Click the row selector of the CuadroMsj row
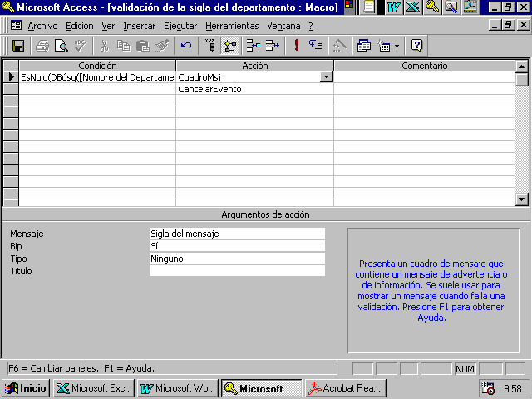This screenshot has height=399, width=532. (x=11, y=77)
